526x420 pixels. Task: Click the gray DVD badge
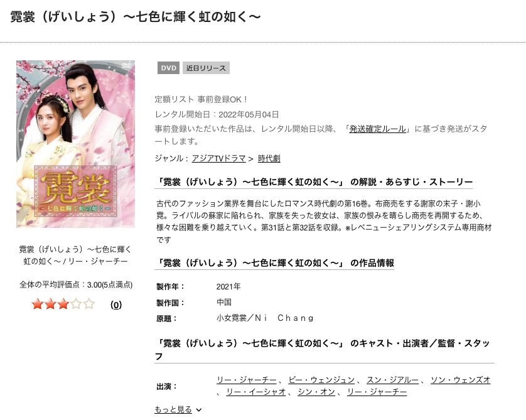(168, 68)
